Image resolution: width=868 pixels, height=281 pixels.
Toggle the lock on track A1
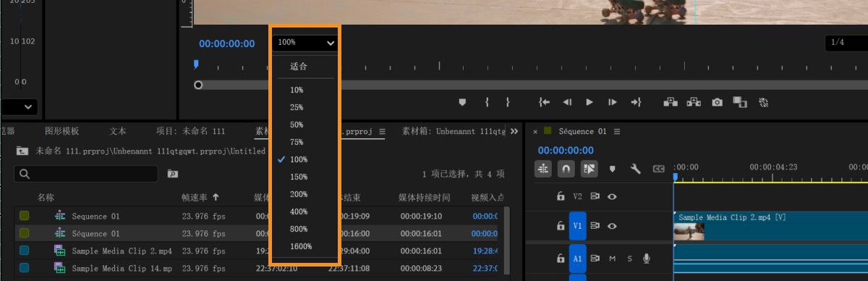point(560,259)
